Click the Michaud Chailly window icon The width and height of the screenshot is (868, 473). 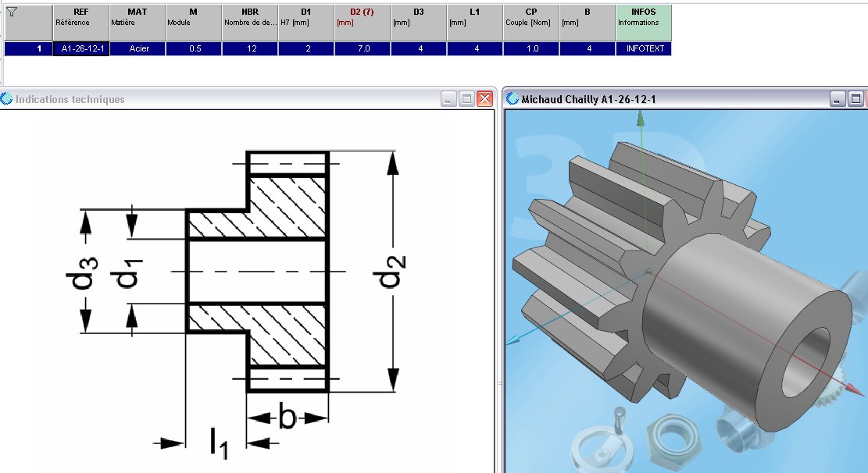click(x=513, y=99)
